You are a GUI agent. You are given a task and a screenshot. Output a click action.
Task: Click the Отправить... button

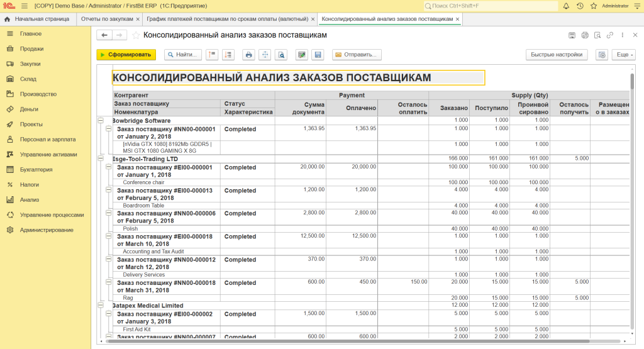(x=357, y=55)
